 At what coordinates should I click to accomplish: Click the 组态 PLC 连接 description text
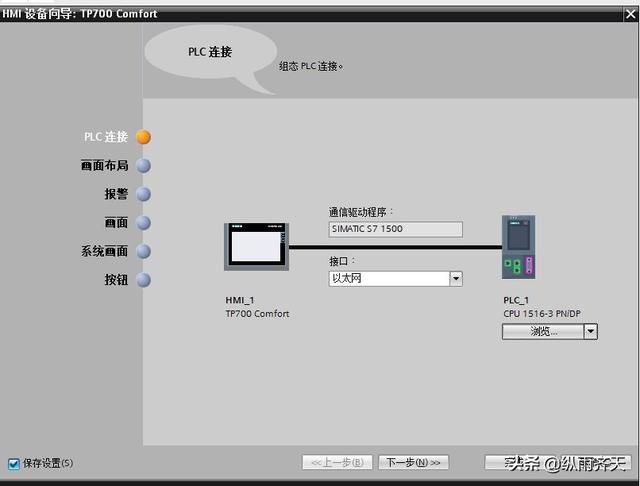coord(311,66)
